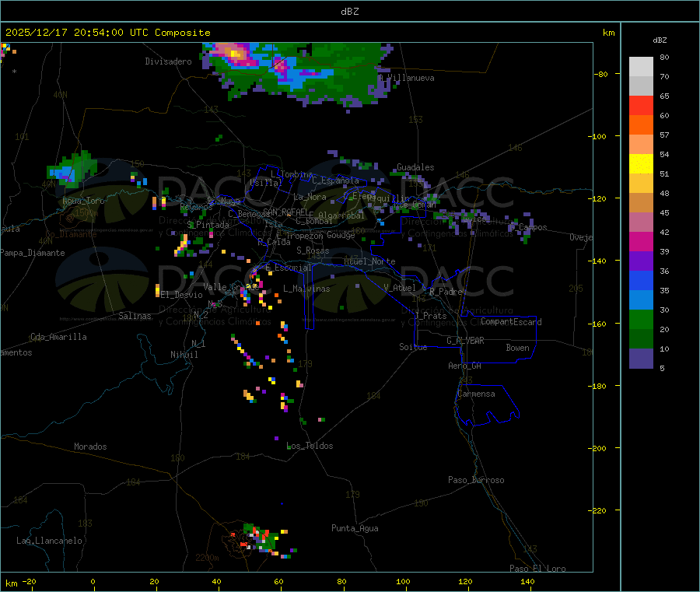700x592 pixels.
Task: Click the timestamp 2025/12/17 20:54:00 UTC Composite
Action: pyautogui.click(x=107, y=33)
